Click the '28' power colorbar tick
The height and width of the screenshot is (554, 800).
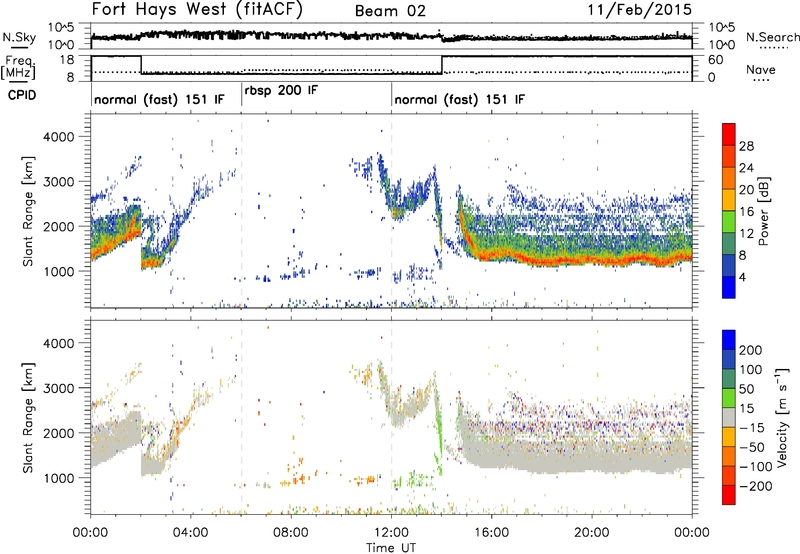[x=746, y=146]
